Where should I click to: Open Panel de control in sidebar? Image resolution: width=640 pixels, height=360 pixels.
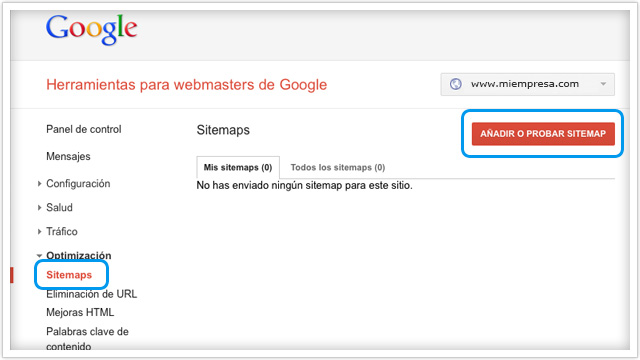tap(84, 129)
